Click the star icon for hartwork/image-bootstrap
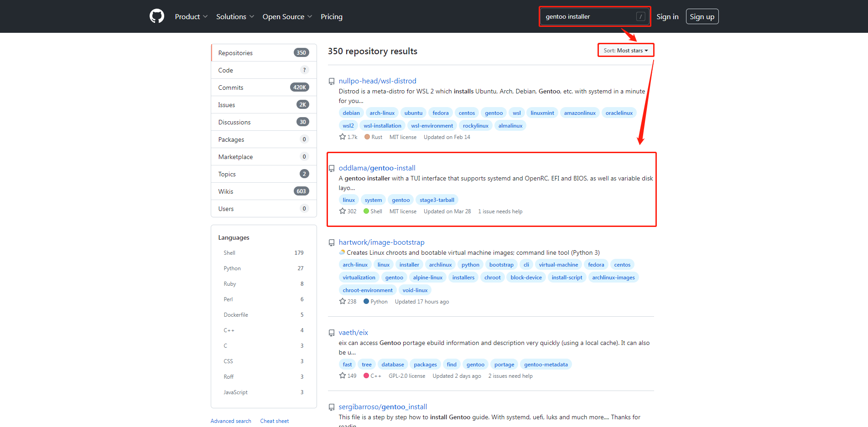The width and height of the screenshot is (868, 427). pos(343,301)
